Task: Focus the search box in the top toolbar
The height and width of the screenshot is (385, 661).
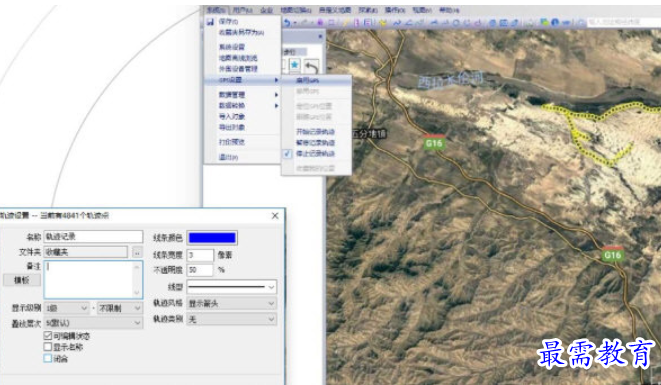Action: (x=623, y=22)
